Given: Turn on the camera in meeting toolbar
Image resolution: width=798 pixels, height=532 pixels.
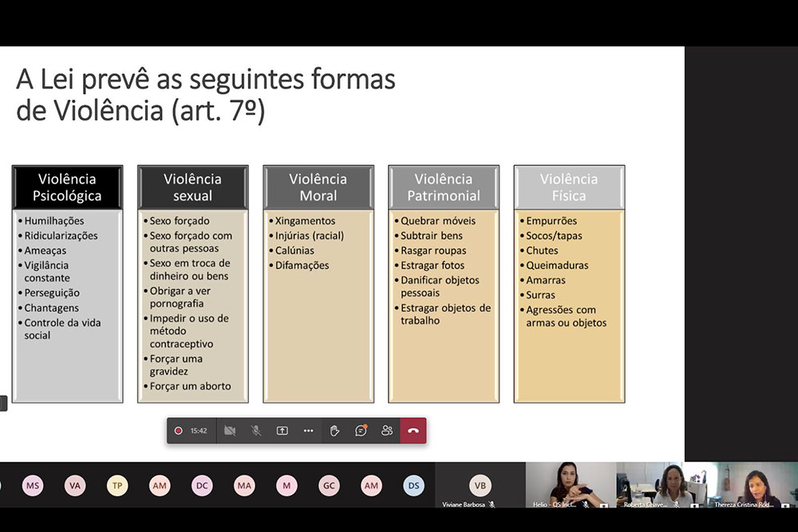Looking at the screenshot, I should point(230,431).
